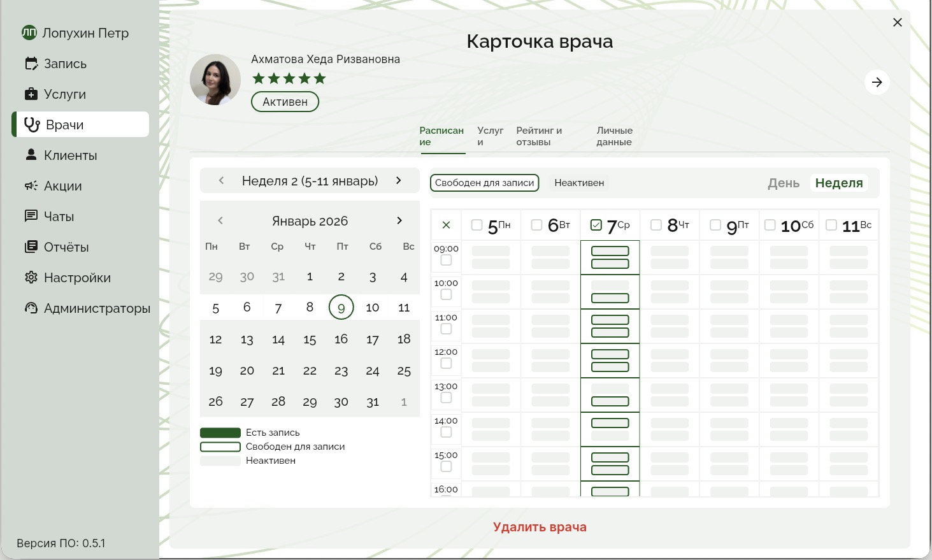Check the checkbox for Thursday the 8th
Viewport: 932px width, 560px height.
(x=656, y=224)
